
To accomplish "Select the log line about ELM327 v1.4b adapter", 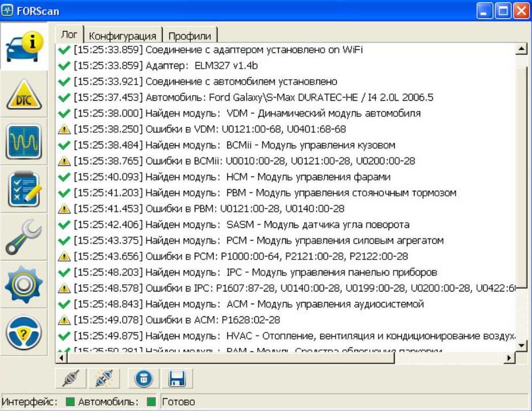I will pyautogui.click(x=158, y=66).
